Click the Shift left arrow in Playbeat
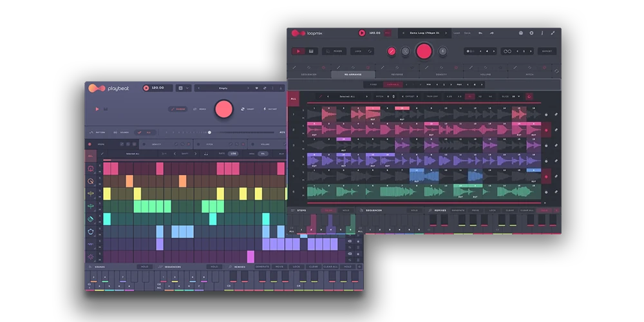Screen dimensions: 644x322 175,154
